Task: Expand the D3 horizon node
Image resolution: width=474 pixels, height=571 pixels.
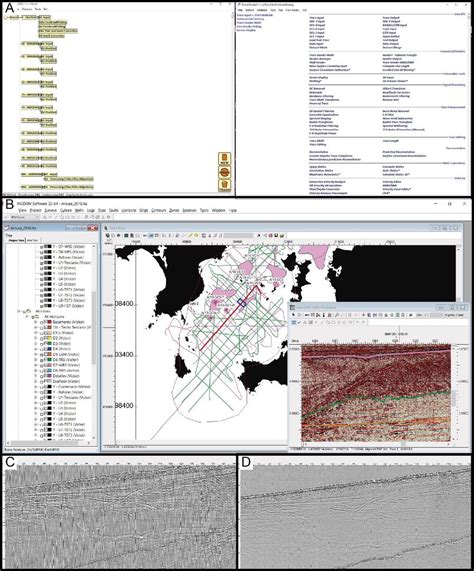Action: [36, 343]
